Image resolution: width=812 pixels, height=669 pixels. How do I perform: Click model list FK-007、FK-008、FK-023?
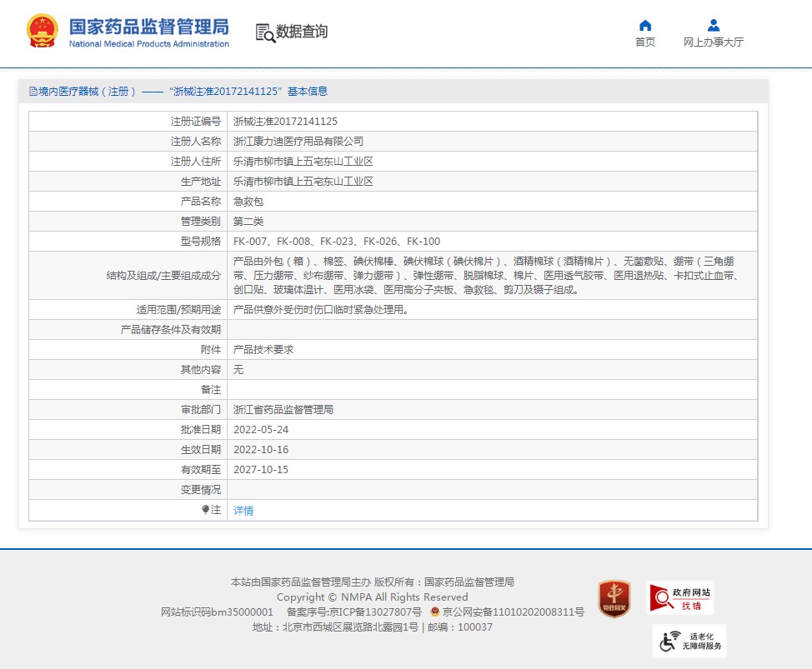337,242
